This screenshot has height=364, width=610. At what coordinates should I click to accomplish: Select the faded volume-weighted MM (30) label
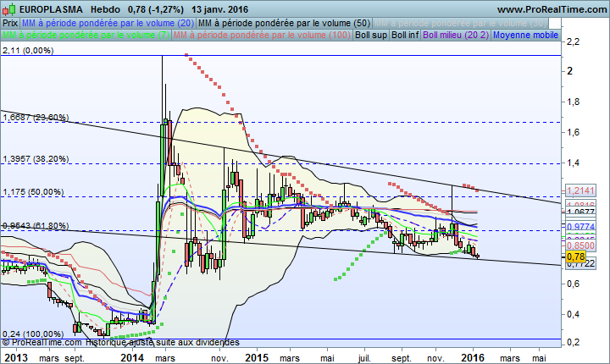(x=461, y=24)
